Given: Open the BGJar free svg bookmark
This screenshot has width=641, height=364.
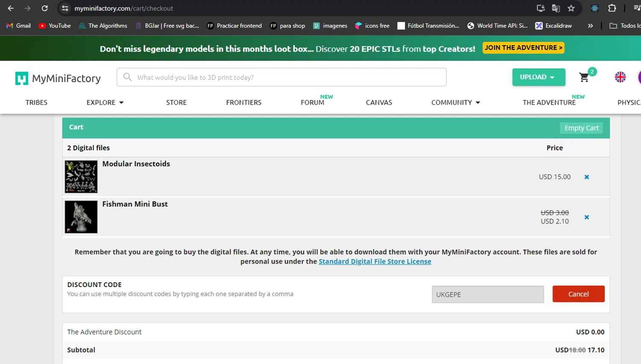Looking at the screenshot, I should tap(167, 26).
